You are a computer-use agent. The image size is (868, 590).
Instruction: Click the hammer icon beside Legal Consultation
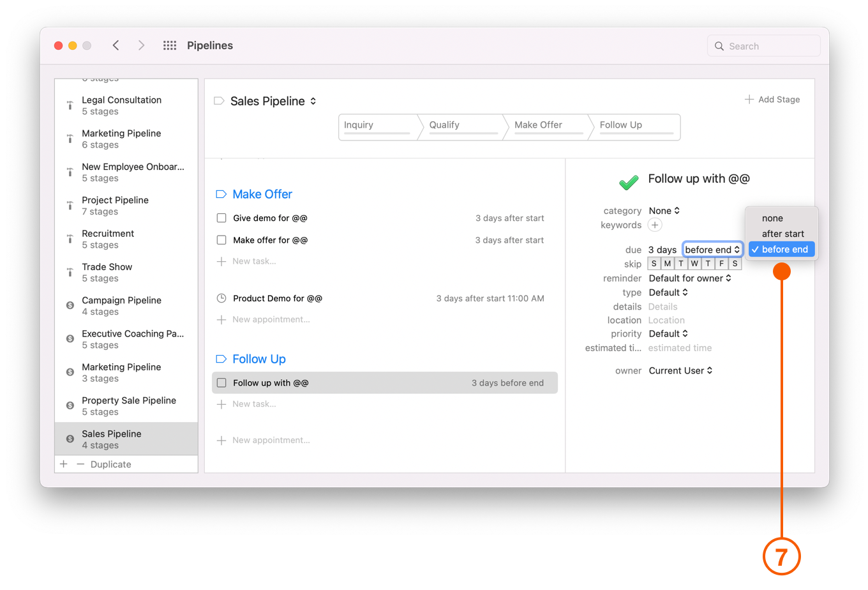tap(69, 105)
